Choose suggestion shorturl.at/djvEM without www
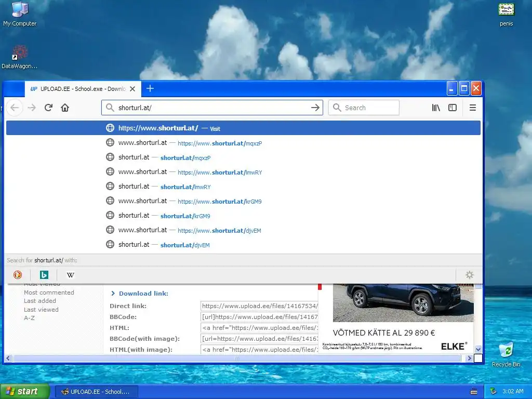This screenshot has height=399, width=532. (x=243, y=245)
